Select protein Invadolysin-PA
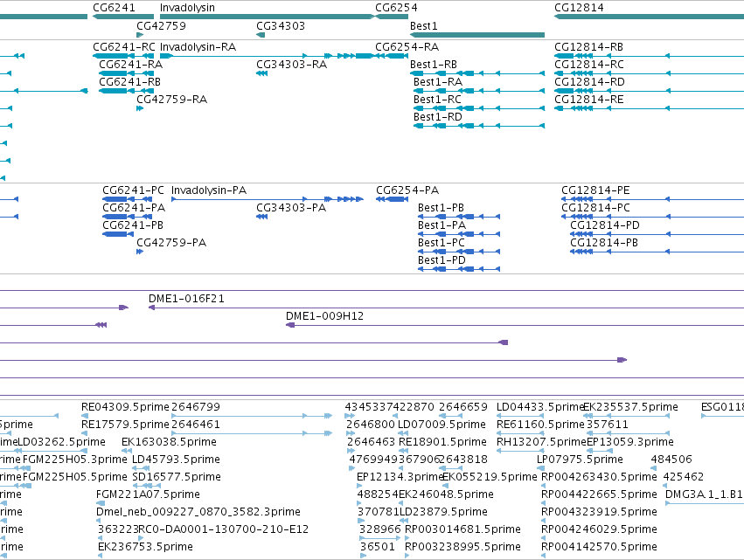The image size is (744, 560). (x=209, y=190)
